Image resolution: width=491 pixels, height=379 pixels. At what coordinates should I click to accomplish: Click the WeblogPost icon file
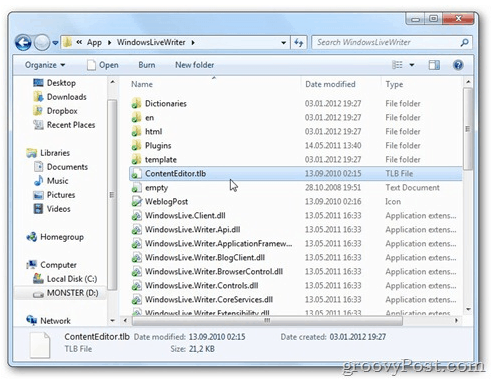coord(136,201)
